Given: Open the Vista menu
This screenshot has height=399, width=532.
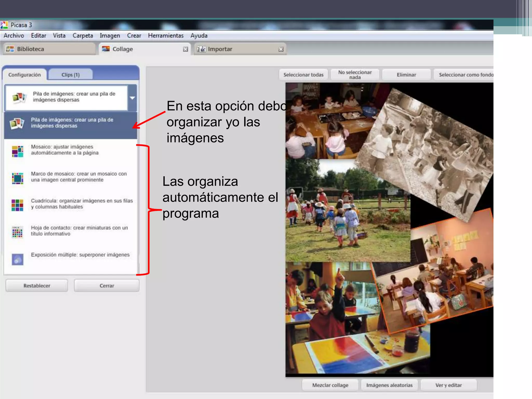Looking at the screenshot, I should coord(59,36).
